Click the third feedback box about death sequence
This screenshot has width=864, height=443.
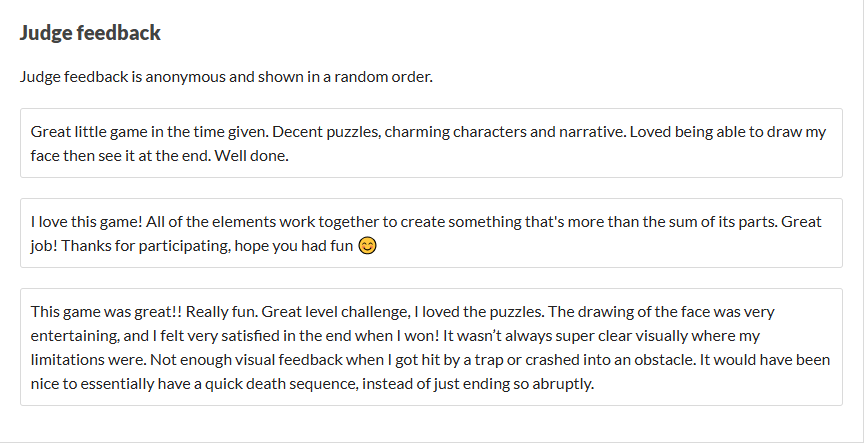pyautogui.click(x=431, y=347)
